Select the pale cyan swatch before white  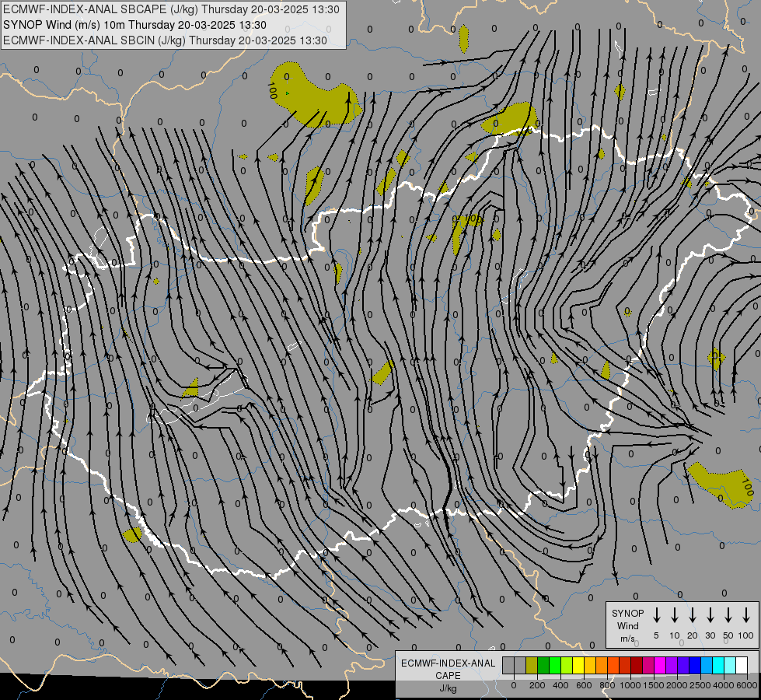[731, 665]
